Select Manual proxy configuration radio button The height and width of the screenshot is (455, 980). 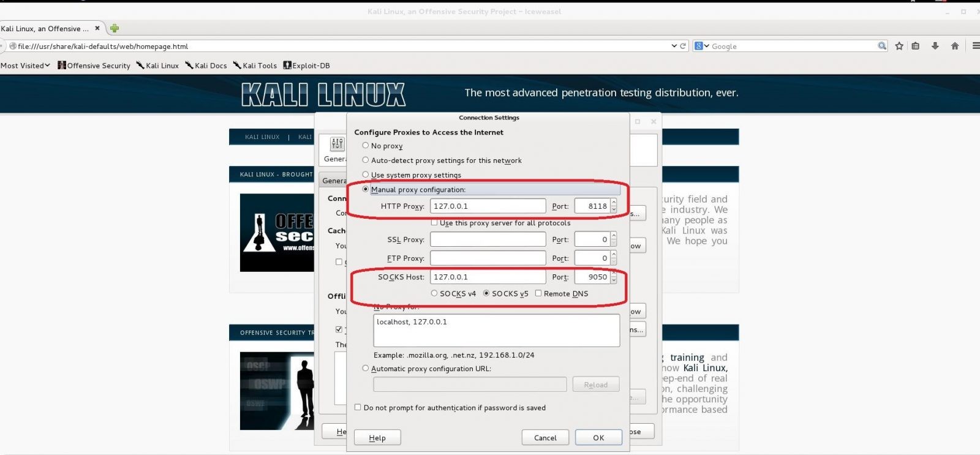366,189
